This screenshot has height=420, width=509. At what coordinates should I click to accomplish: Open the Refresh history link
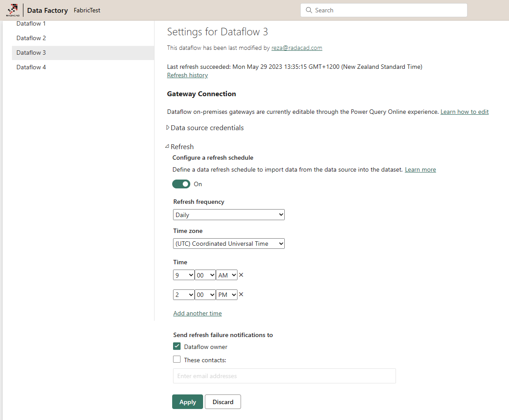188,75
